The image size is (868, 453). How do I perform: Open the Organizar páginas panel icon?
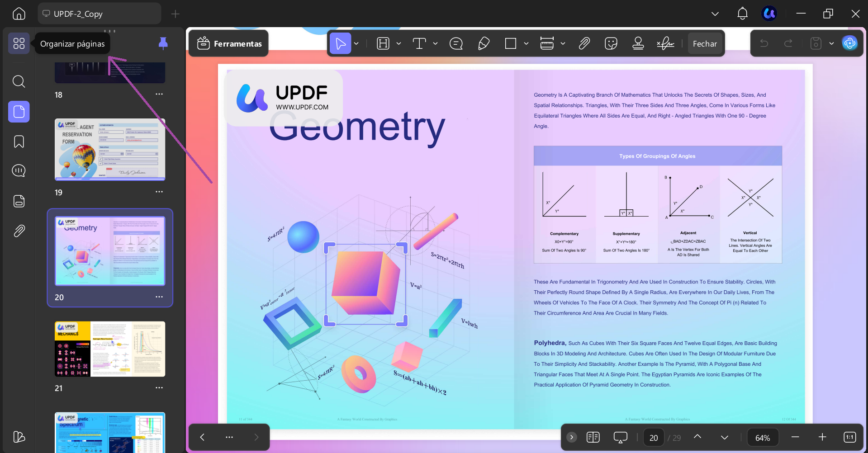(19, 43)
